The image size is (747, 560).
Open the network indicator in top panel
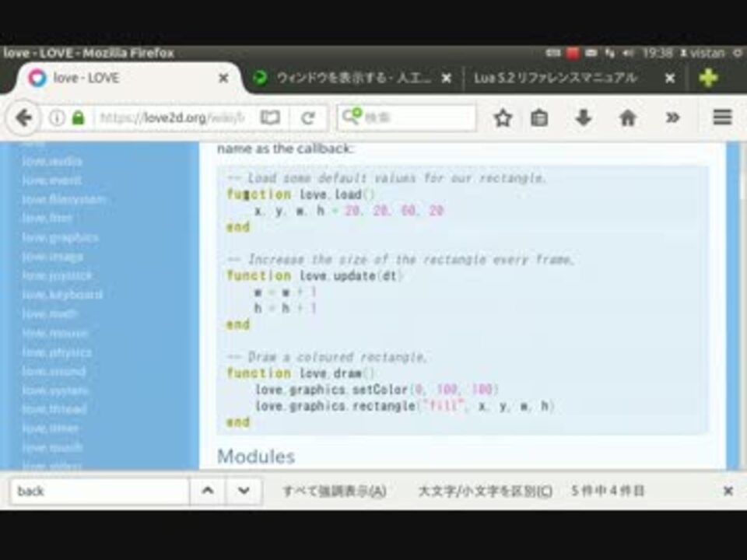[609, 53]
